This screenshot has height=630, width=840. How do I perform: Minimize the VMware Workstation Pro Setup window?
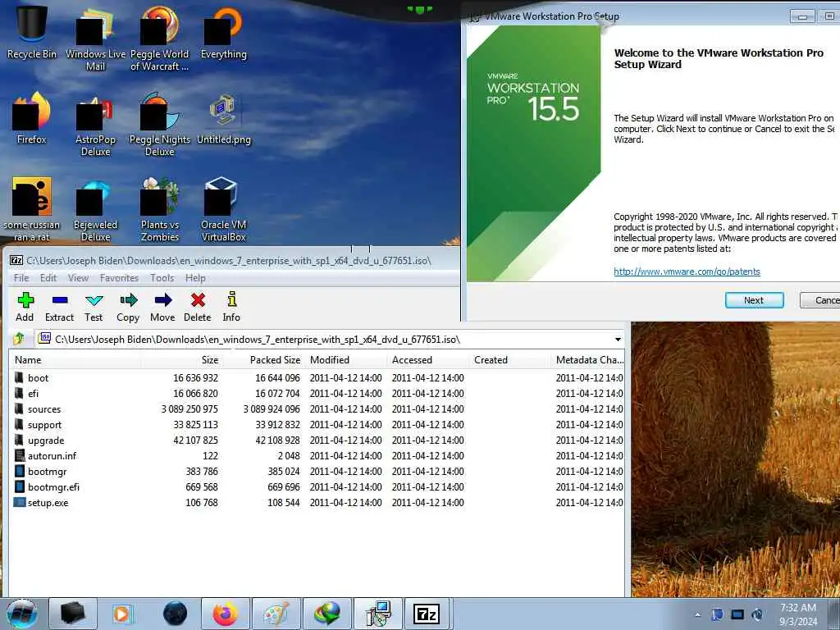pos(802,16)
